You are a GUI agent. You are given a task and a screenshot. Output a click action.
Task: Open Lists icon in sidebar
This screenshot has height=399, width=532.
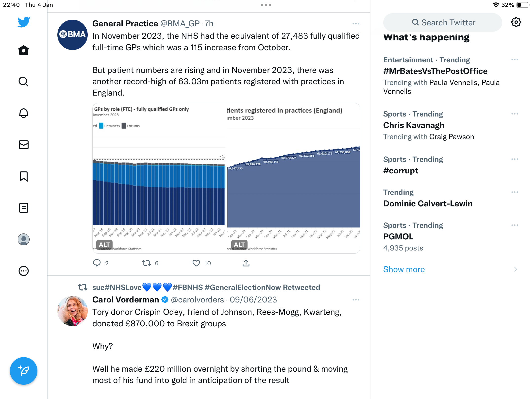coord(24,208)
